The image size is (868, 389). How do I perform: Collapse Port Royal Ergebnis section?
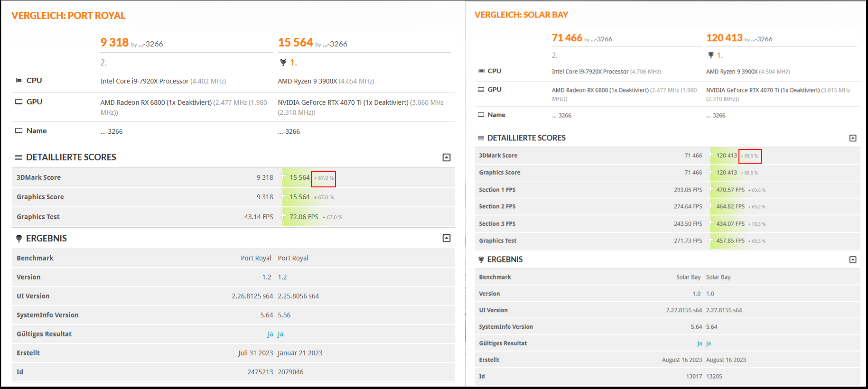[446, 238]
